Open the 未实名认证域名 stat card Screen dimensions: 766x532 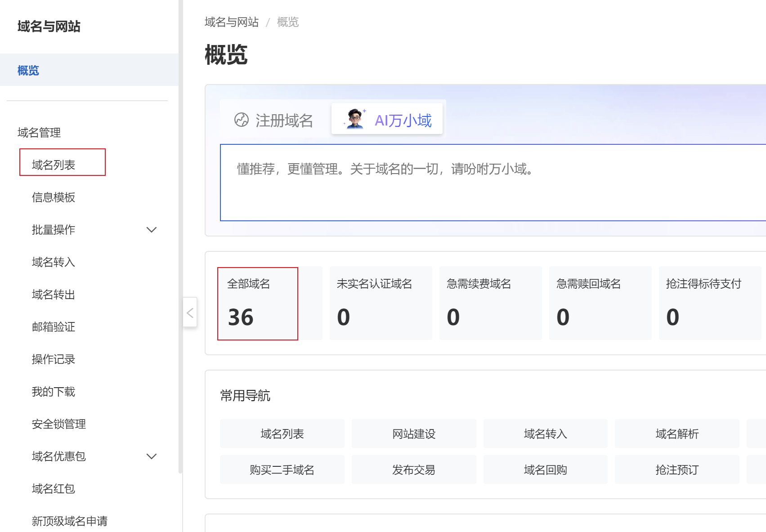(381, 304)
